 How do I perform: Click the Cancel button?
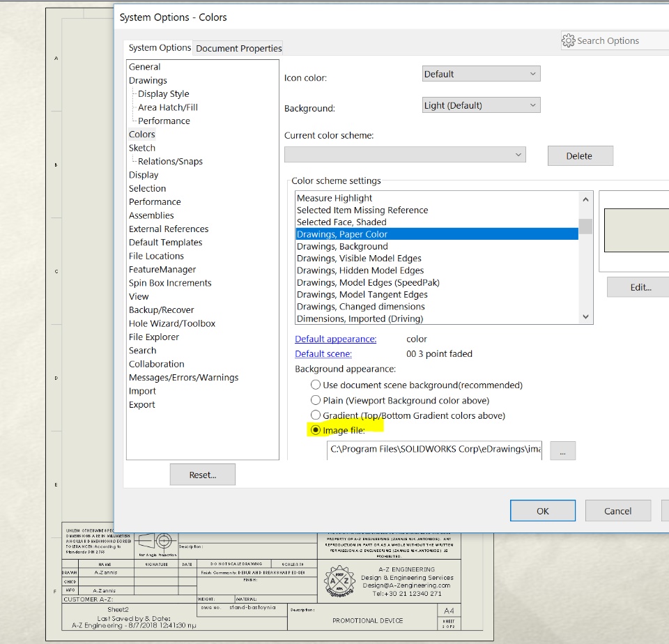[618, 511]
